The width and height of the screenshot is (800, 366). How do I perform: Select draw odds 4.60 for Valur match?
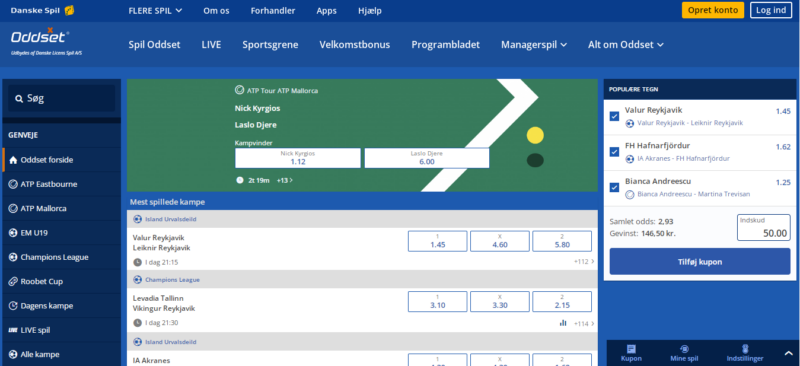tap(499, 241)
